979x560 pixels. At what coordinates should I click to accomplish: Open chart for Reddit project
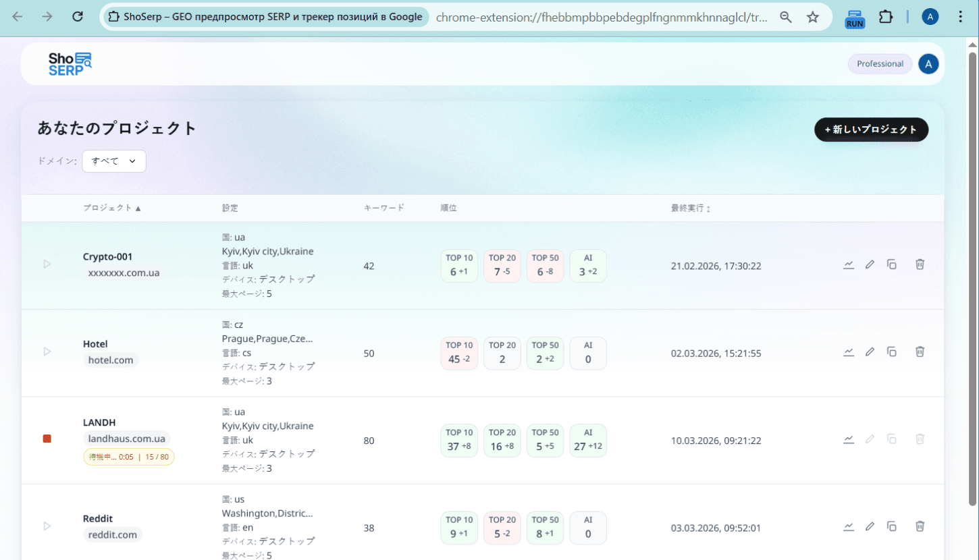pos(849,526)
